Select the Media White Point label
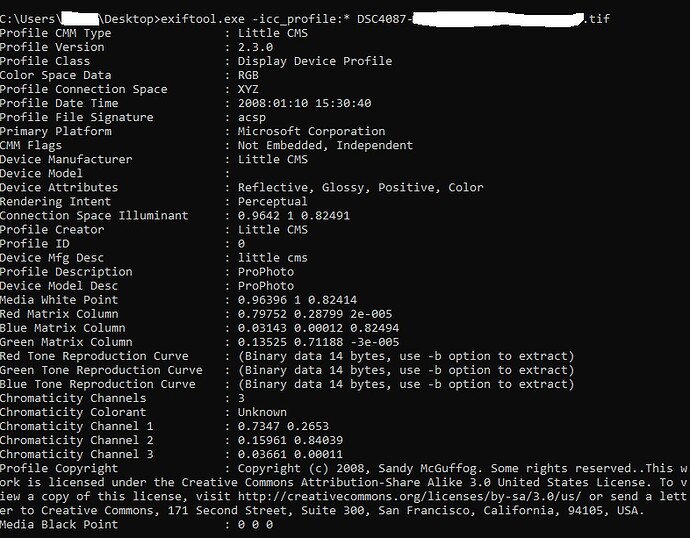The width and height of the screenshot is (690, 538). click(62, 299)
